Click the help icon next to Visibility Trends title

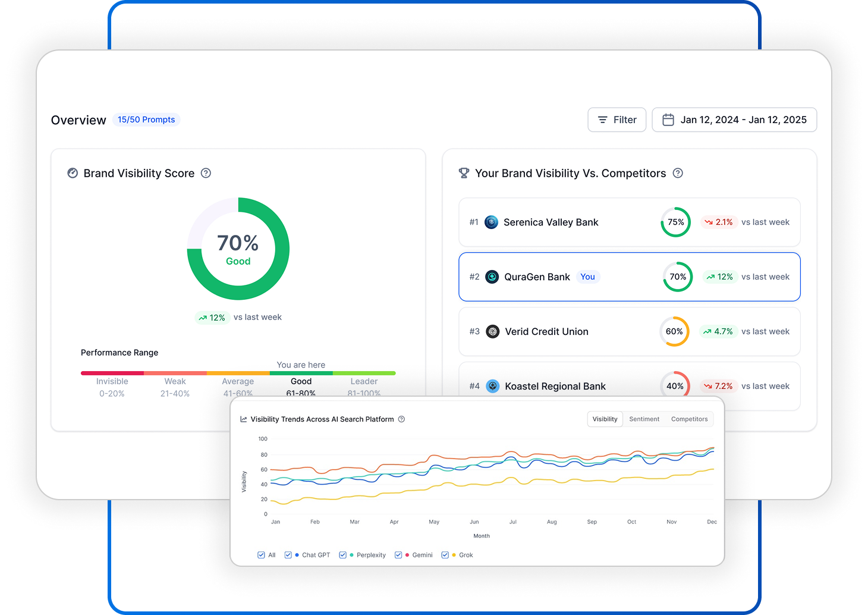click(401, 419)
